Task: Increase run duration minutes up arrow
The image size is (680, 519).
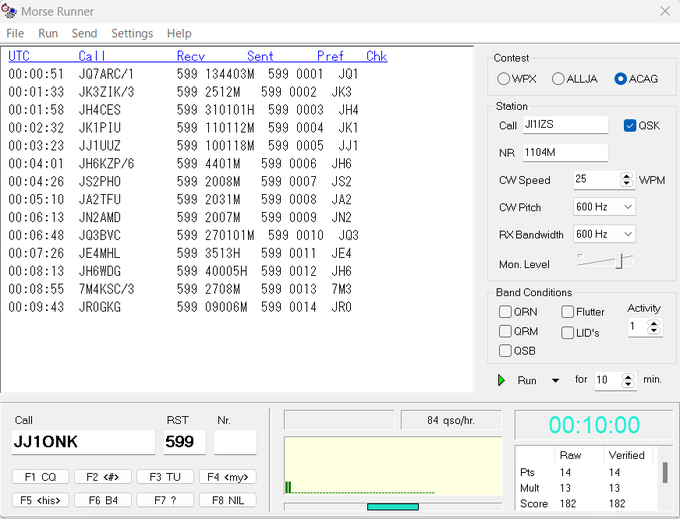Action: point(628,377)
